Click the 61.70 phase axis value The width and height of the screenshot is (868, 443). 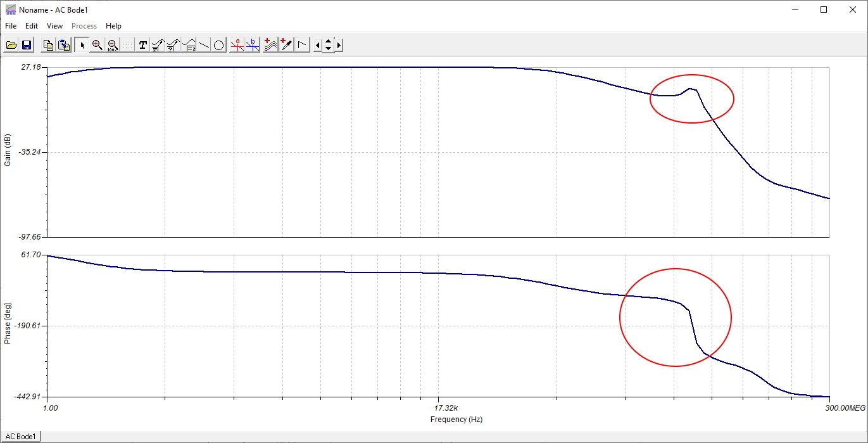click(x=31, y=255)
